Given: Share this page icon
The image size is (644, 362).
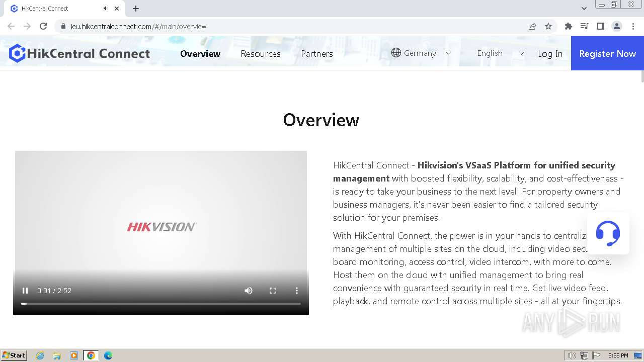Looking at the screenshot, I should coord(532,26).
